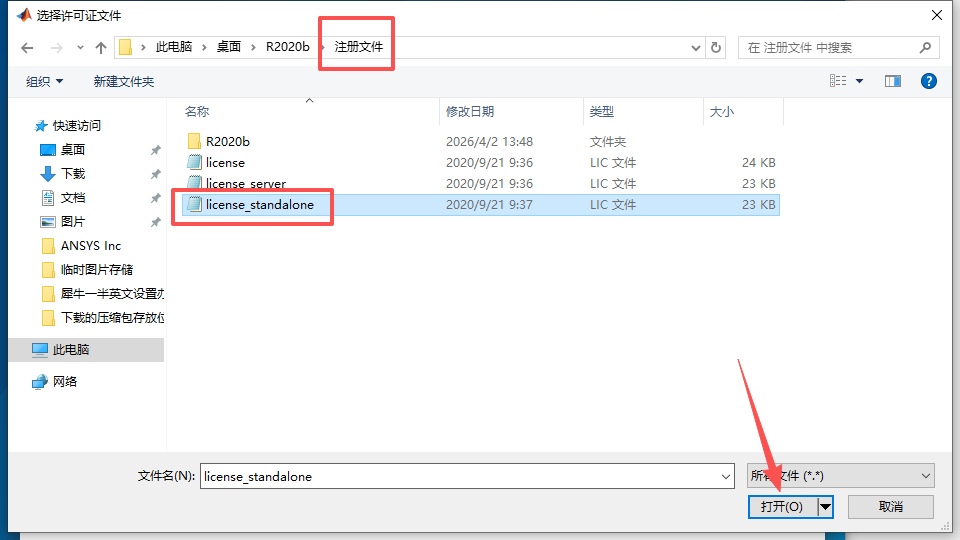The height and width of the screenshot is (540, 960).
Task: Open help with the question mark
Action: click(x=929, y=81)
